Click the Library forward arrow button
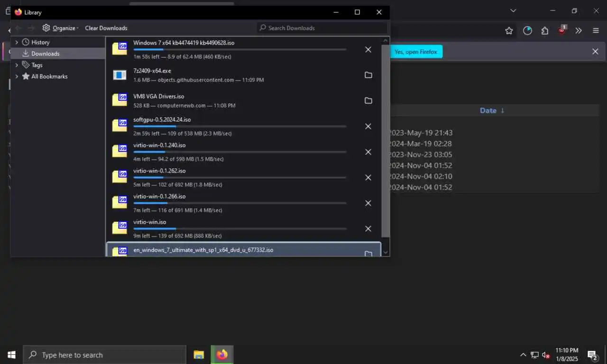Screen dimensions: 607x364 tap(31, 28)
